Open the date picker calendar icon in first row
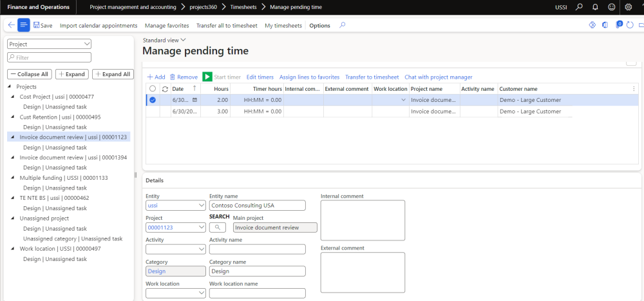The height and width of the screenshot is (301, 644). coord(194,100)
